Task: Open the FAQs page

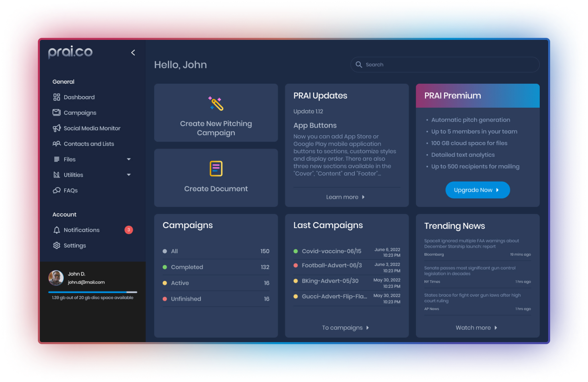Action: [71, 190]
